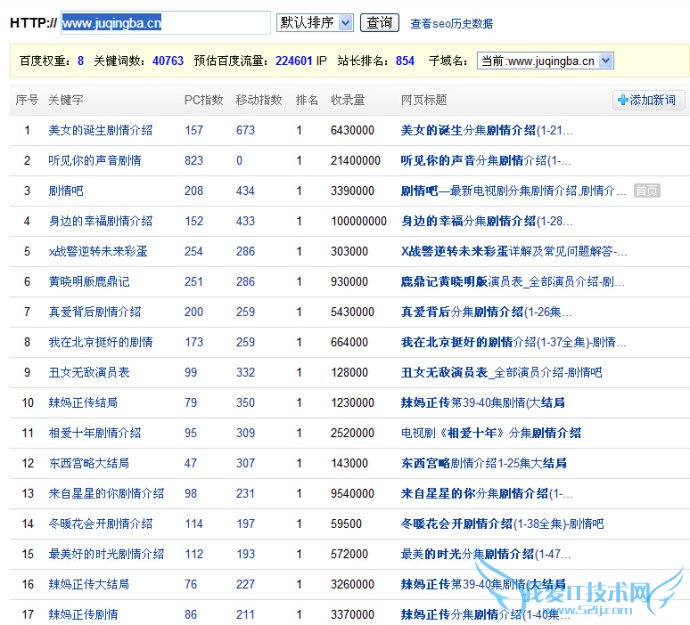Click the plus icon on 添加新词
The height and width of the screenshot is (625, 690).
(x=623, y=100)
